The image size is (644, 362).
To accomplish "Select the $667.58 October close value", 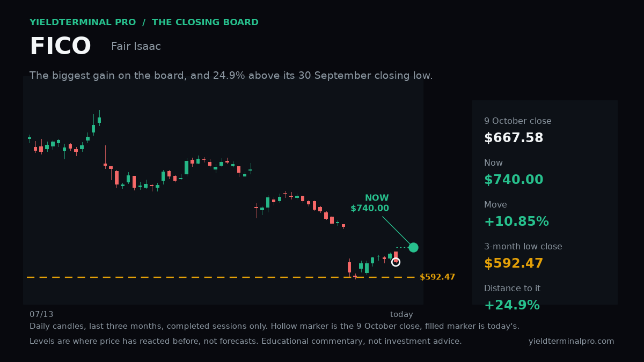I will click(x=514, y=138).
